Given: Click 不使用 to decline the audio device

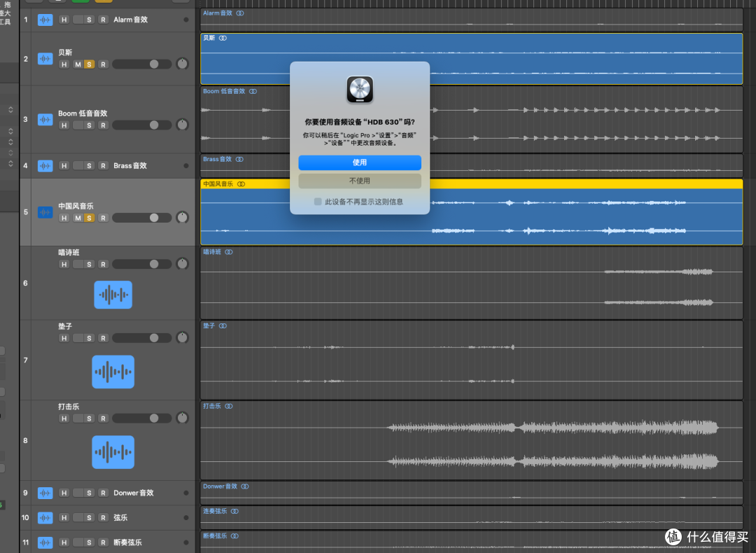Looking at the screenshot, I should coord(360,181).
